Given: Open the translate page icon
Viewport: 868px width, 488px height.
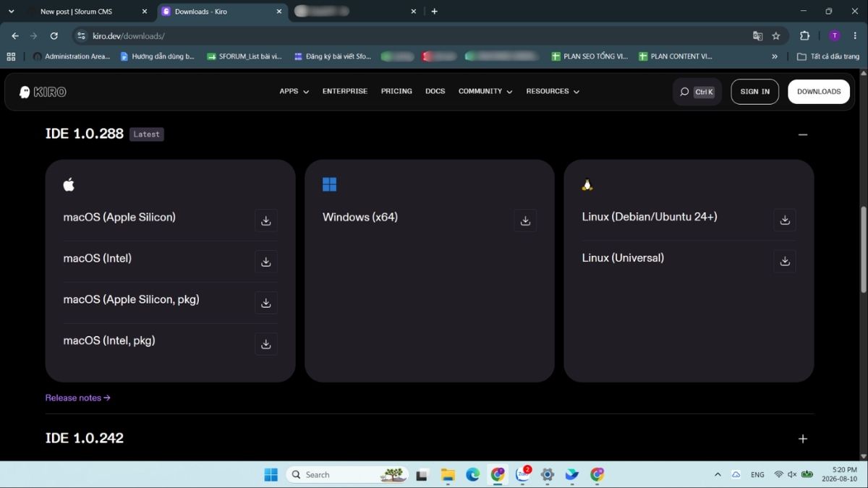Looking at the screenshot, I should tap(757, 35).
